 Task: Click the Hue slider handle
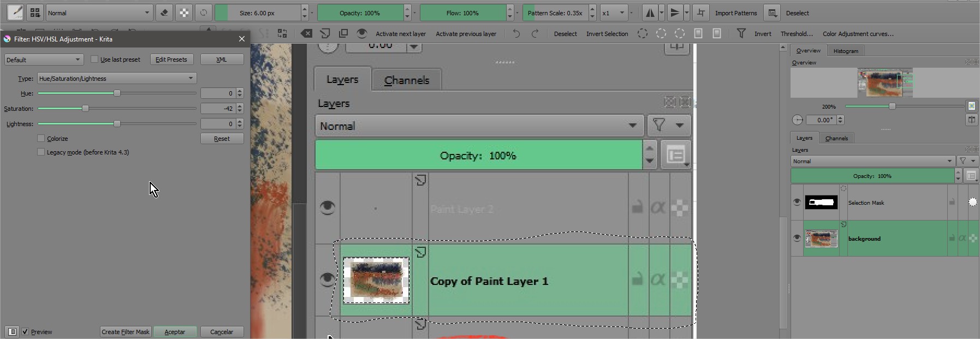(x=117, y=93)
